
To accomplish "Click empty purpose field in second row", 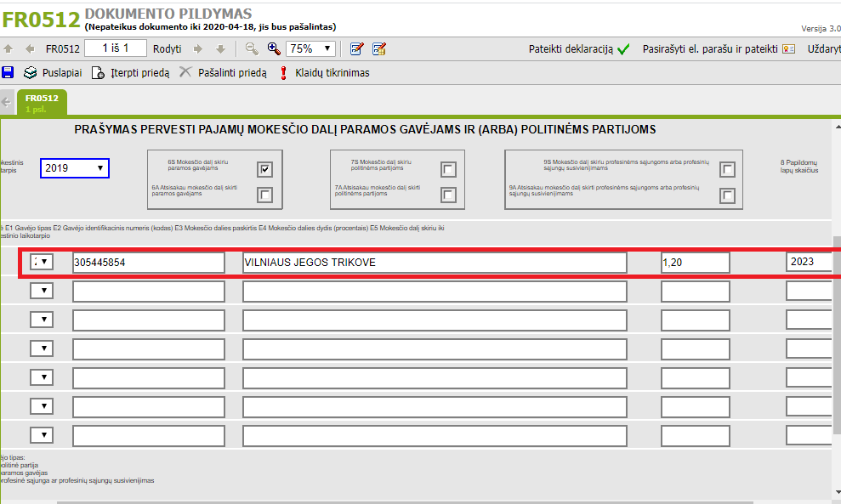I will 435,292.
